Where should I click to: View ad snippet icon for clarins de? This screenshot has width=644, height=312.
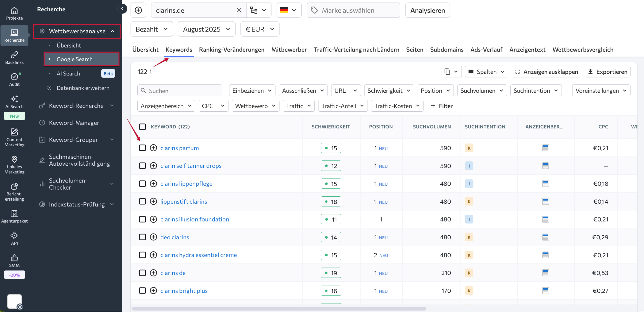[x=546, y=273]
